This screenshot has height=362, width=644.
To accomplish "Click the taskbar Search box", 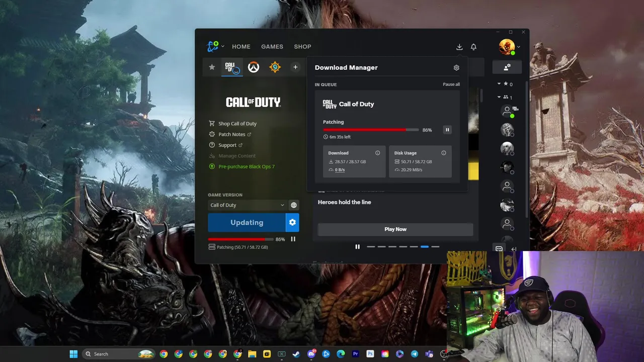I will pyautogui.click(x=118, y=354).
